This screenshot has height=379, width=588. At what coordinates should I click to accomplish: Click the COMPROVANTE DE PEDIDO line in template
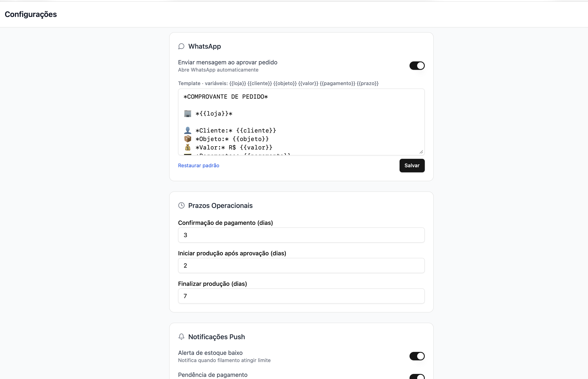pos(226,97)
